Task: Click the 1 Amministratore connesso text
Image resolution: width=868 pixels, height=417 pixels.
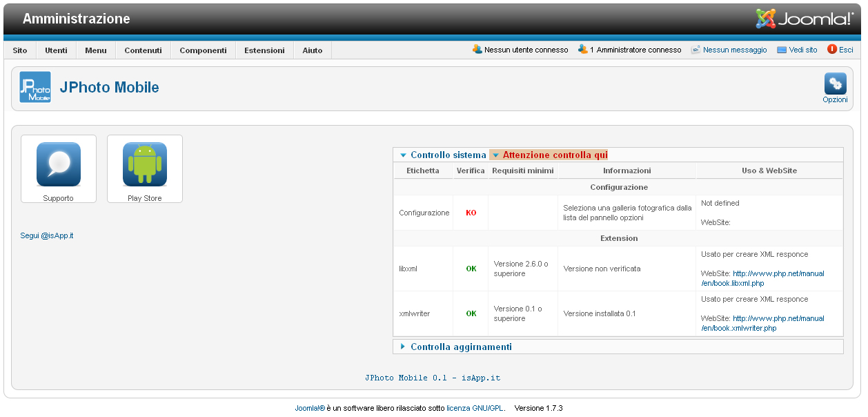Action: pyautogui.click(x=635, y=50)
